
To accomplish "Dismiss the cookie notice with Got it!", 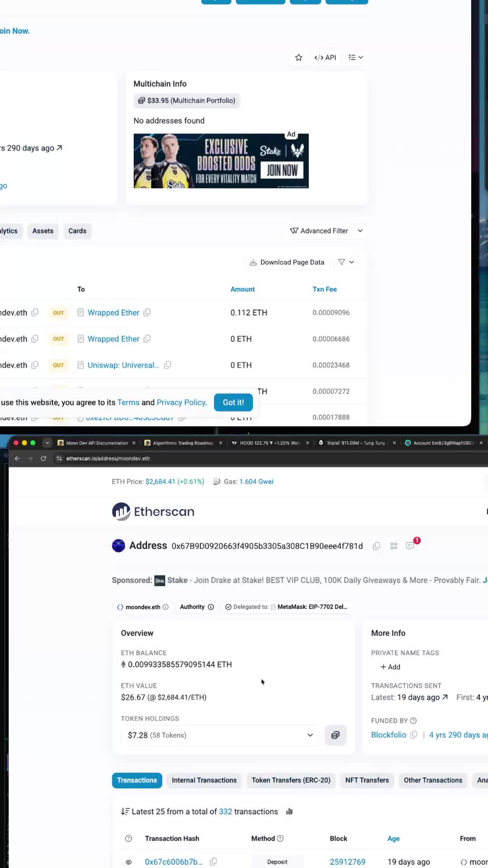I will pos(233,402).
